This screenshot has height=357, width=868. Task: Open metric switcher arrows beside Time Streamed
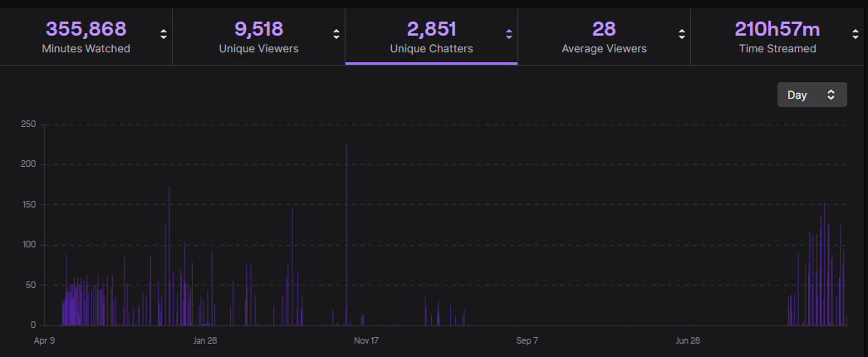click(856, 34)
